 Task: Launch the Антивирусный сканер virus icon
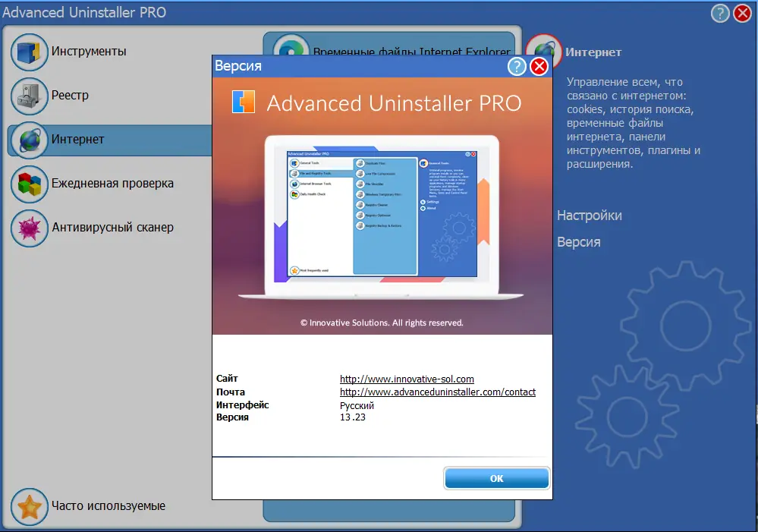click(x=30, y=228)
